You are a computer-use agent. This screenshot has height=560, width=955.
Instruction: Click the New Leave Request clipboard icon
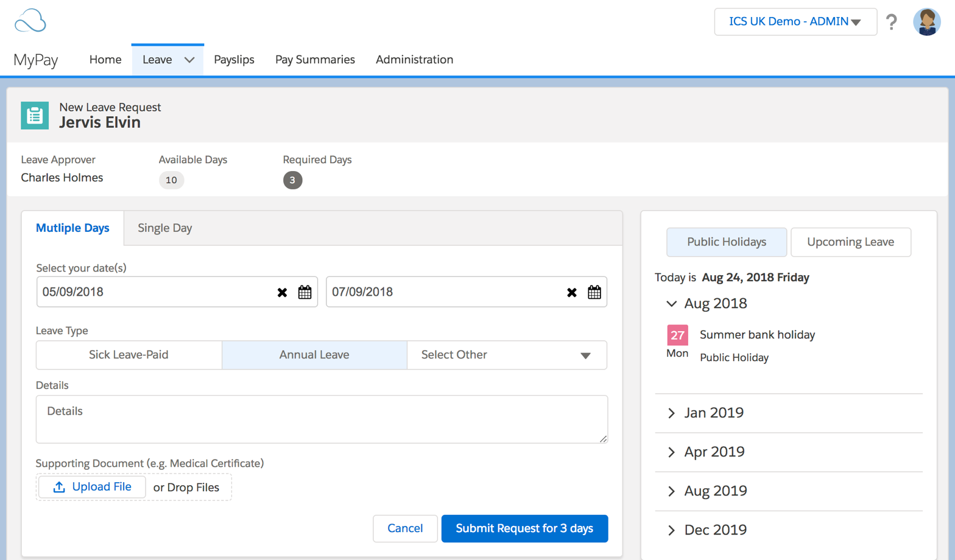click(x=35, y=115)
